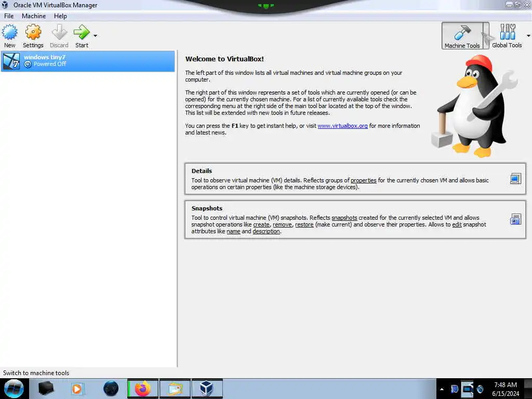Follow the properties link in Details
The height and width of the screenshot is (399, 532).
[363, 180]
